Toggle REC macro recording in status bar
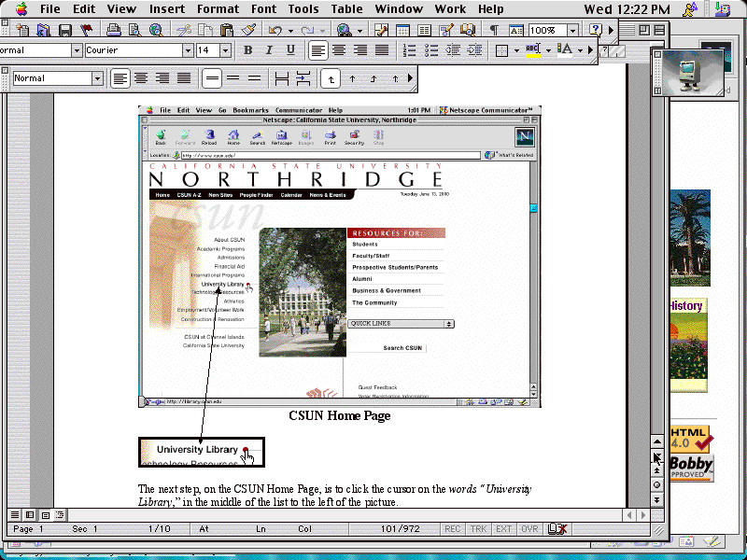Screen dimensions: 747x560 [453, 528]
